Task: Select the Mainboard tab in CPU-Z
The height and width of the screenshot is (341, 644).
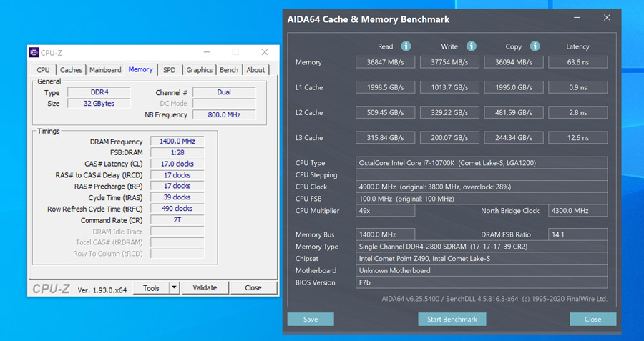Action: click(106, 70)
